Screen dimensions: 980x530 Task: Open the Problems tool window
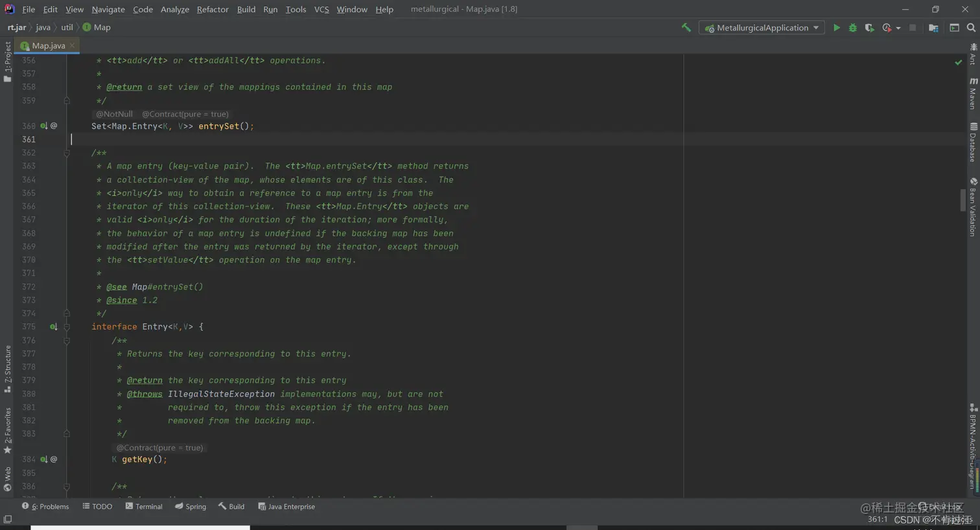coord(45,507)
